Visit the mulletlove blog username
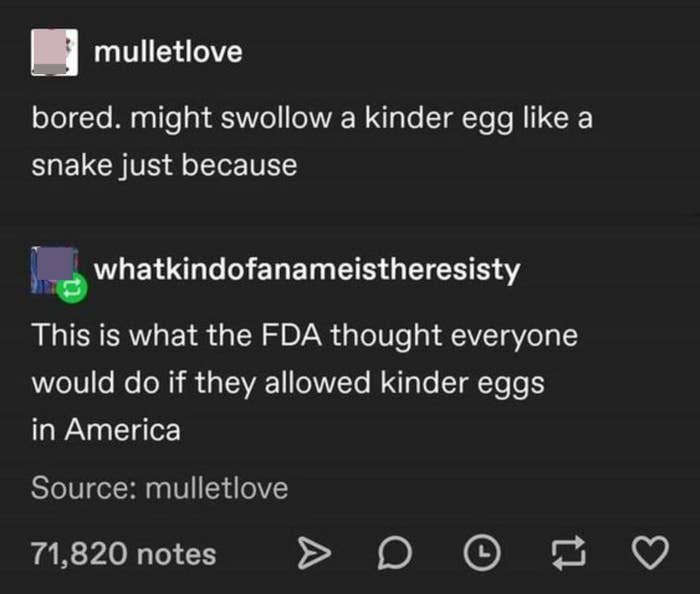This screenshot has width=700, height=594. (x=168, y=52)
